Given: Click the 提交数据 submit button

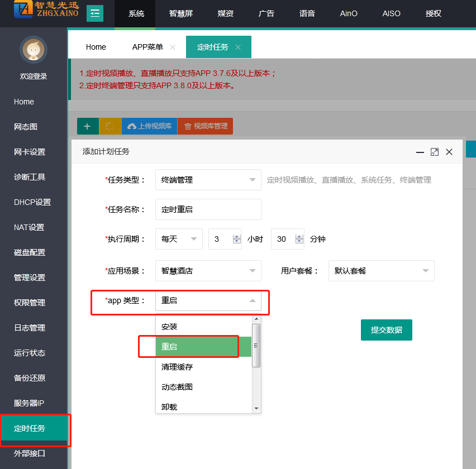Looking at the screenshot, I should (386, 330).
